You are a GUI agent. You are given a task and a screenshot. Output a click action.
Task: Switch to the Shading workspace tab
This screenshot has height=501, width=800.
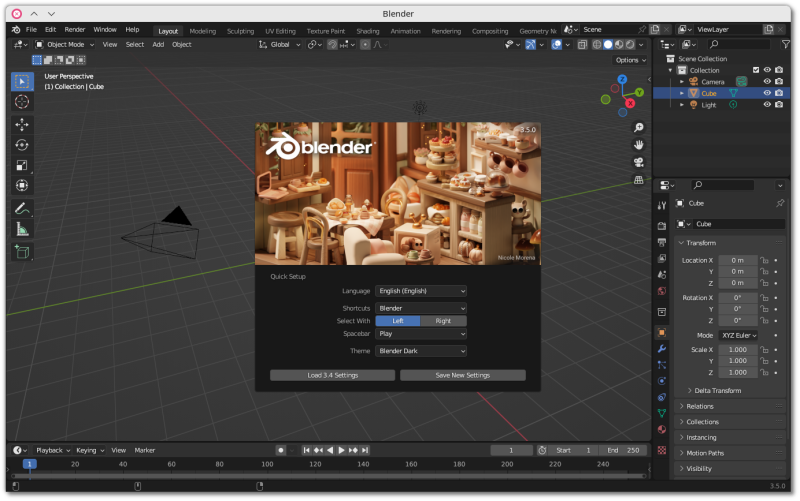pyautogui.click(x=368, y=31)
